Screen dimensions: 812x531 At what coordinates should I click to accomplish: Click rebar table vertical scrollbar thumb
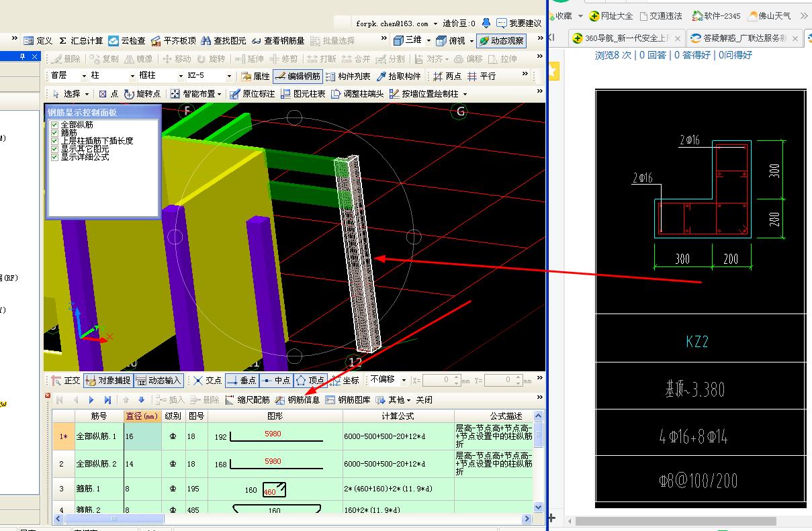[x=538, y=434]
